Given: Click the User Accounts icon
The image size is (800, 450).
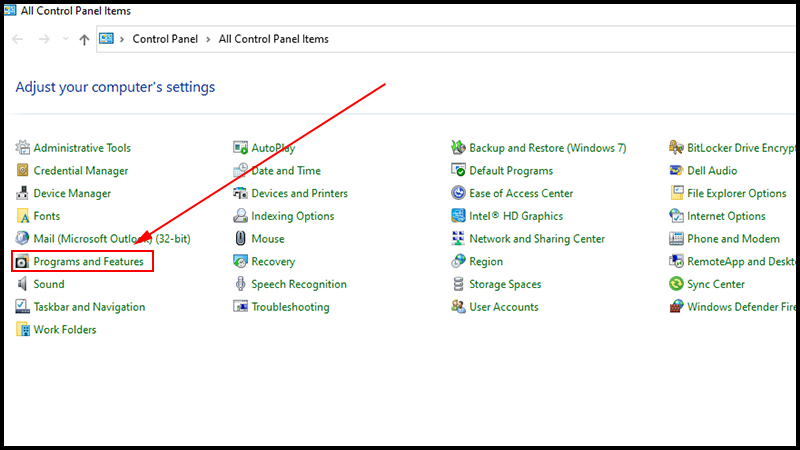Looking at the screenshot, I should pos(459,307).
